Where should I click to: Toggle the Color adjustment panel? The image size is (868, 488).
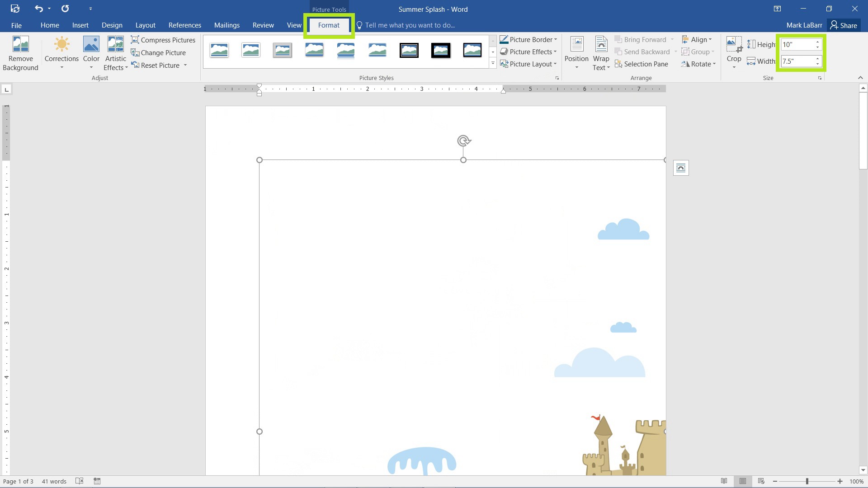(x=90, y=53)
